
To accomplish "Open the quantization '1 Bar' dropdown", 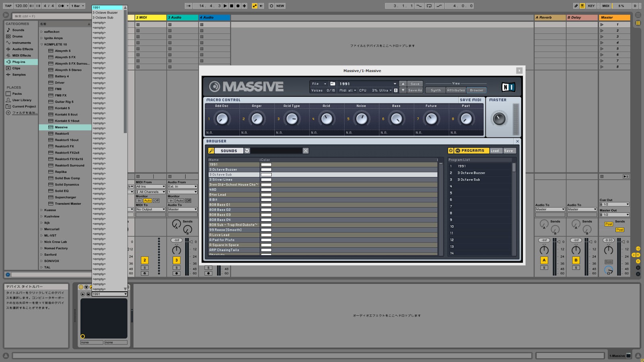I will coord(77,6).
